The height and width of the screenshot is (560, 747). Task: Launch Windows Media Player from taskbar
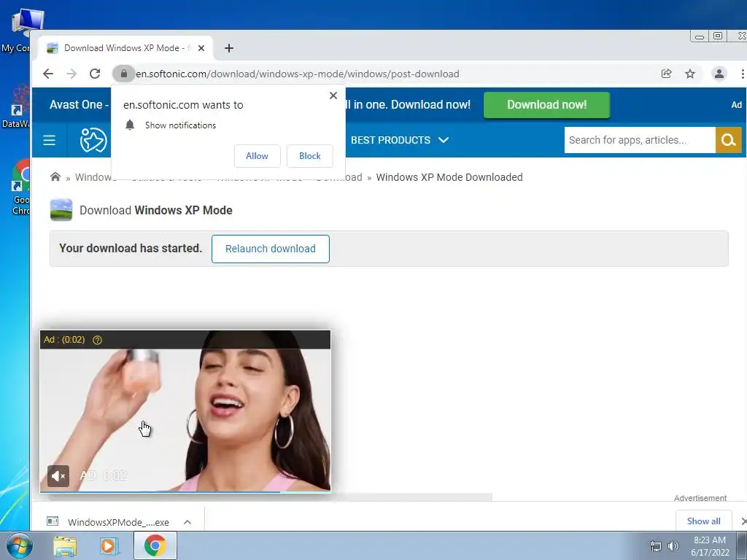[108, 546]
